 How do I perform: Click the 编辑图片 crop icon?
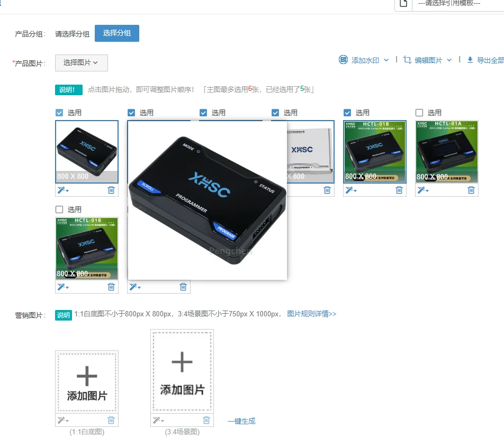tap(407, 60)
